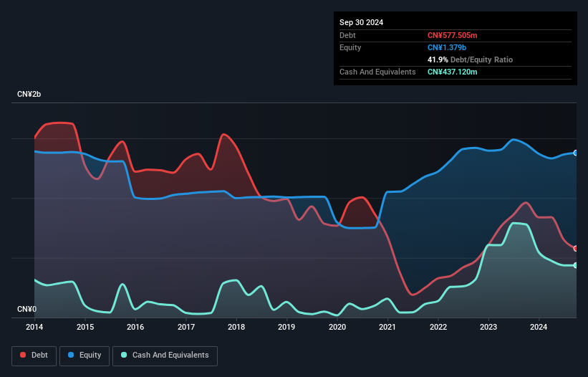Screen dimensions: 588x377
Task: Click the CN¥2b y-axis label
Action: coord(29,94)
